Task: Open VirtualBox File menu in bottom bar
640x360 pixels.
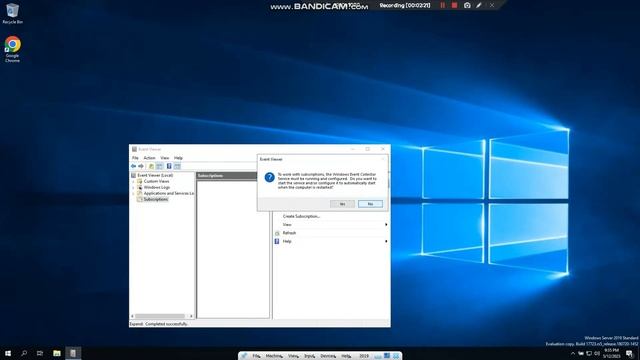Action: (x=256, y=356)
